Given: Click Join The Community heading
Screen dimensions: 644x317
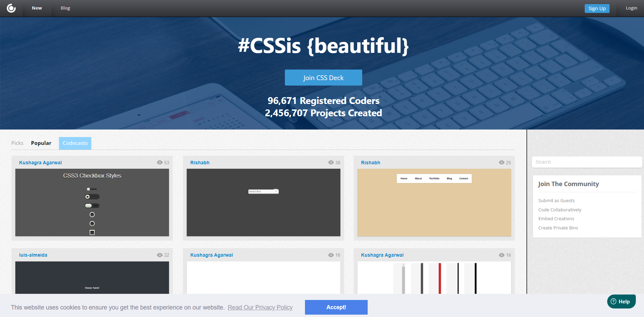Looking at the screenshot, I should pos(568,184).
